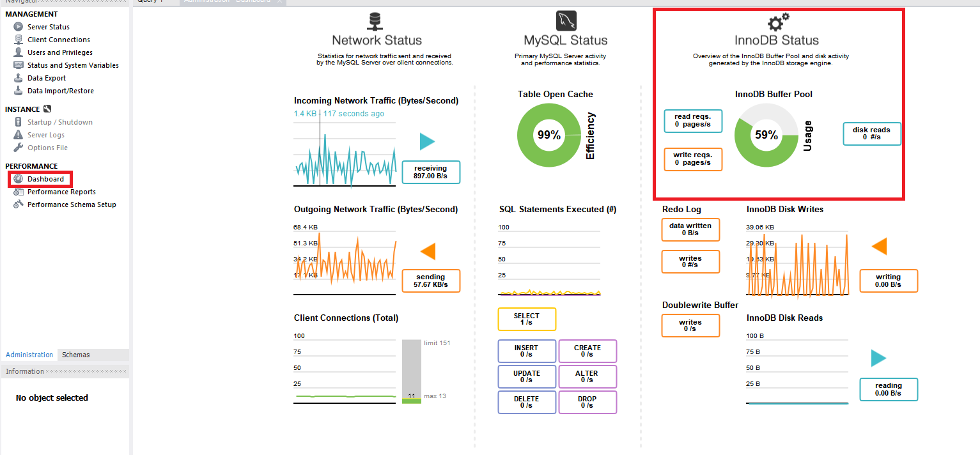Image resolution: width=980 pixels, height=455 pixels.
Task: Click the Network Status server icon
Action: point(377,21)
